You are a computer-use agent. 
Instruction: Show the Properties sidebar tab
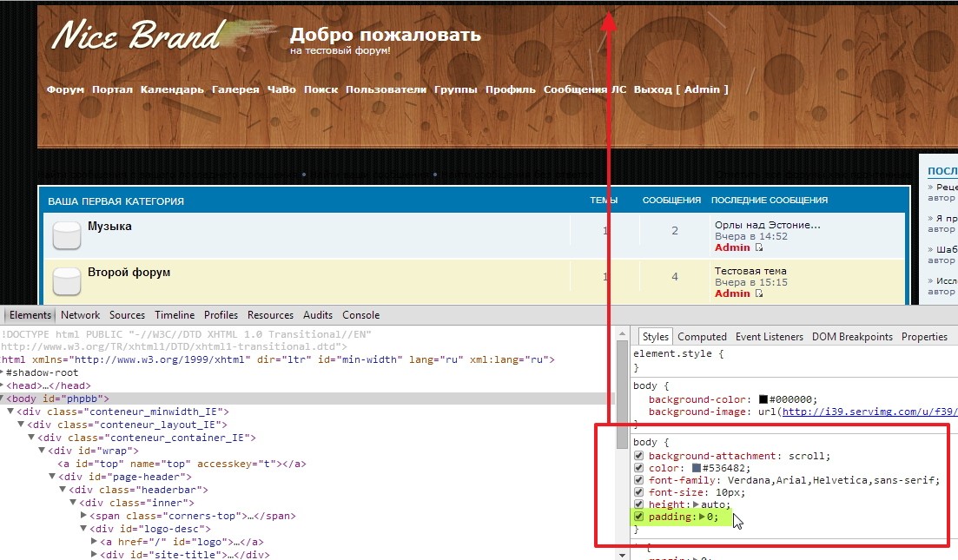tap(924, 337)
